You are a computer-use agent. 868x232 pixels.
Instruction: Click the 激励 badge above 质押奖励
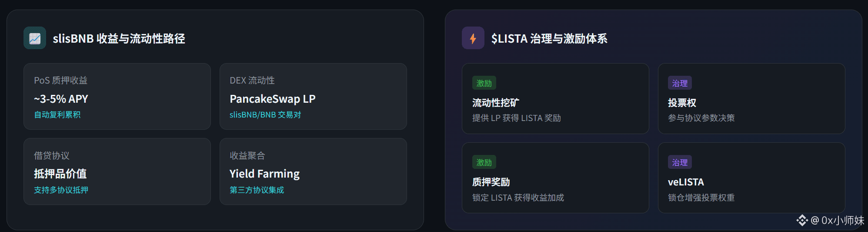pyautogui.click(x=484, y=162)
